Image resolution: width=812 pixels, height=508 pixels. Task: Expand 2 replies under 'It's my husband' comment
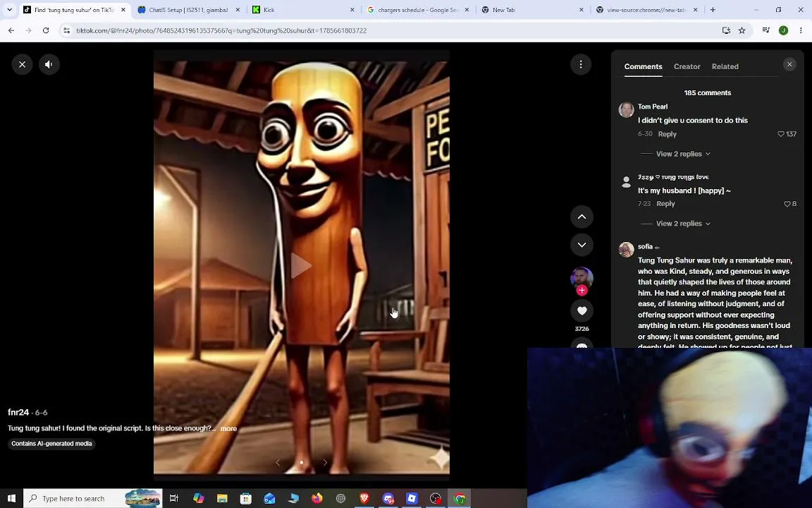pyautogui.click(x=682, y=224)
